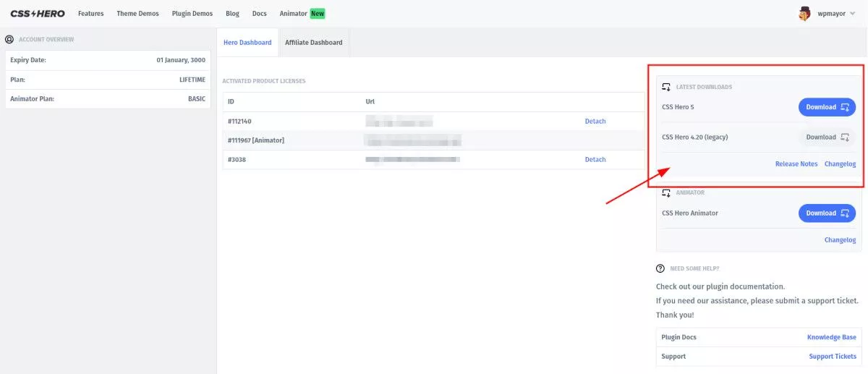The image size is (868, 374).
Task: Open the Features menu item
Action: coord(91,14)
